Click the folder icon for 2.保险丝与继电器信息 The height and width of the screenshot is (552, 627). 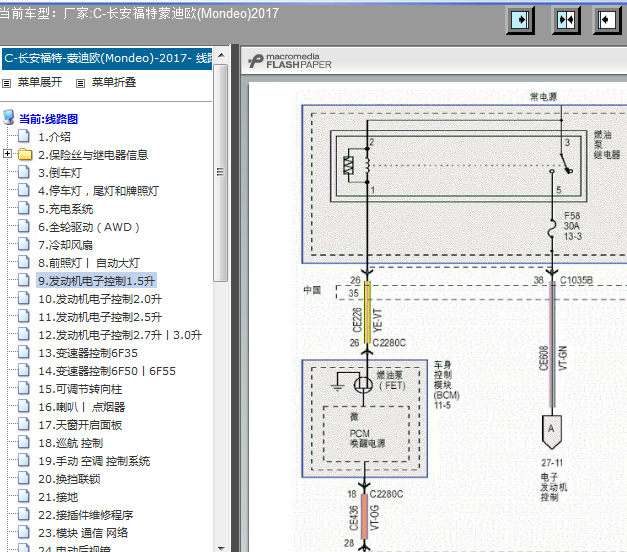25,154
